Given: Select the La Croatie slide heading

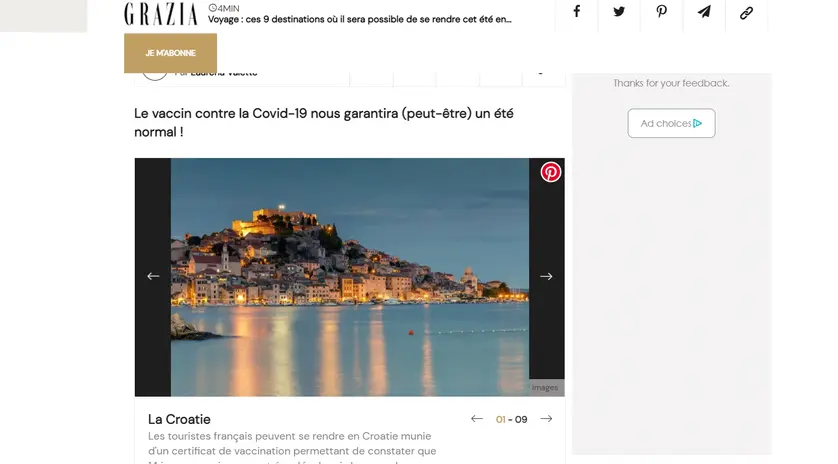Looking at the screenshot, I should point(179,419).
